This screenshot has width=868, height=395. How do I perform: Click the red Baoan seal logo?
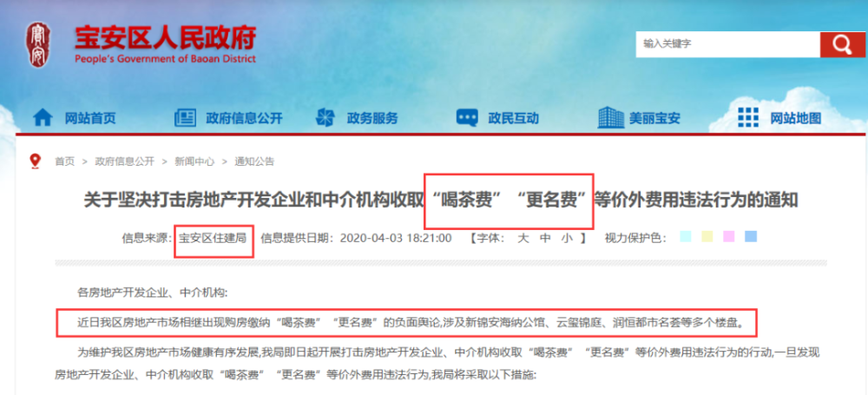[37, 45]
